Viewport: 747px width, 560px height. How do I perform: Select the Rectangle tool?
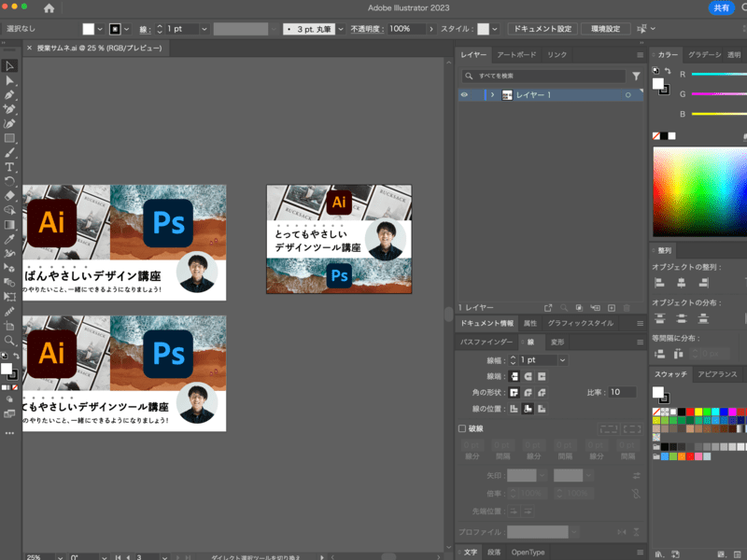point(9,137)
